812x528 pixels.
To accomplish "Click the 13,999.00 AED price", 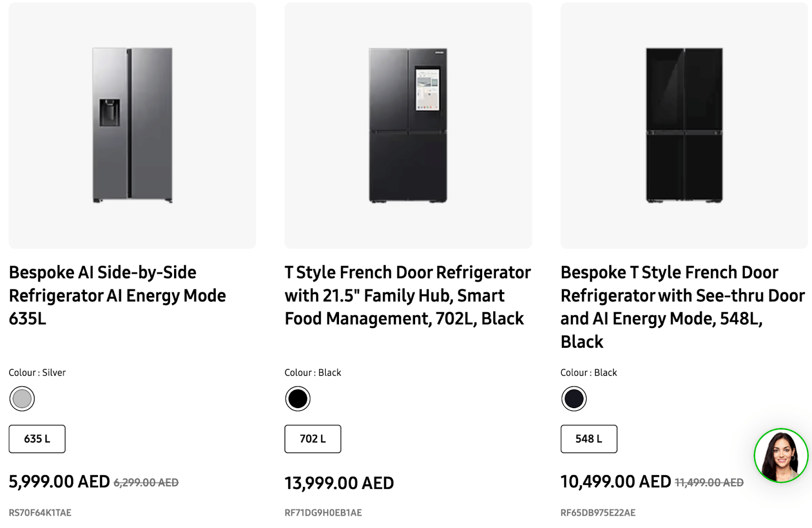I will [x=339, y=483].
